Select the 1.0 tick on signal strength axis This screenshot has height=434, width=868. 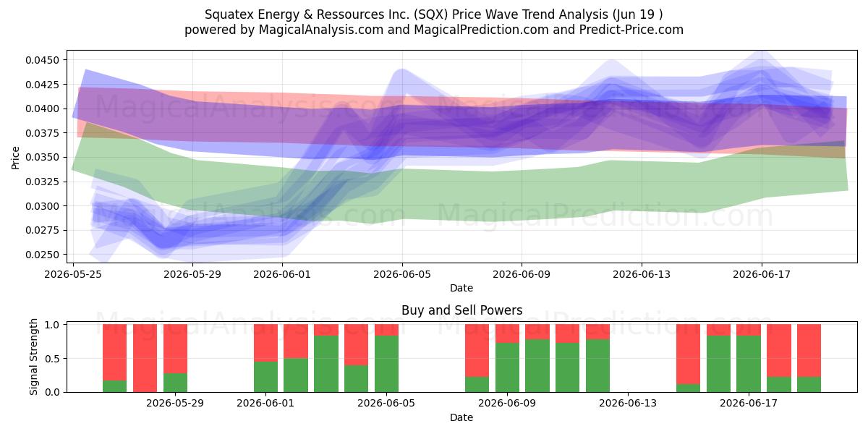click(x=54, y=325)
